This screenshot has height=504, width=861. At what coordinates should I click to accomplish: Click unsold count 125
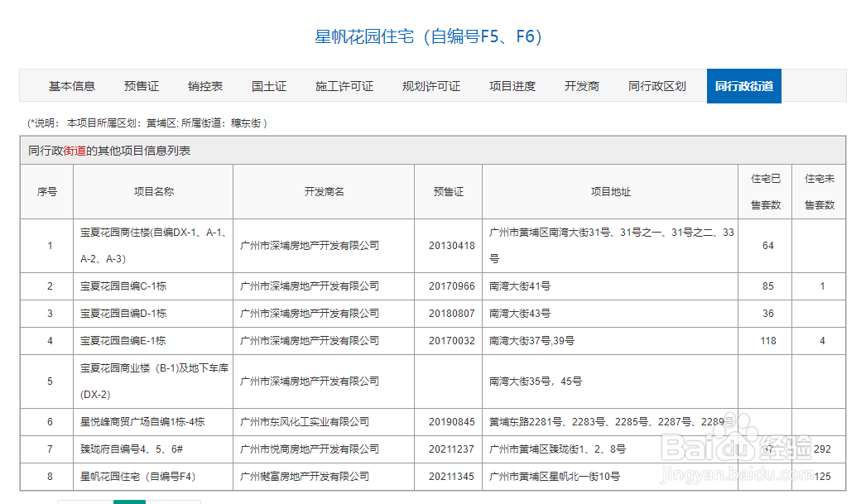822,477
